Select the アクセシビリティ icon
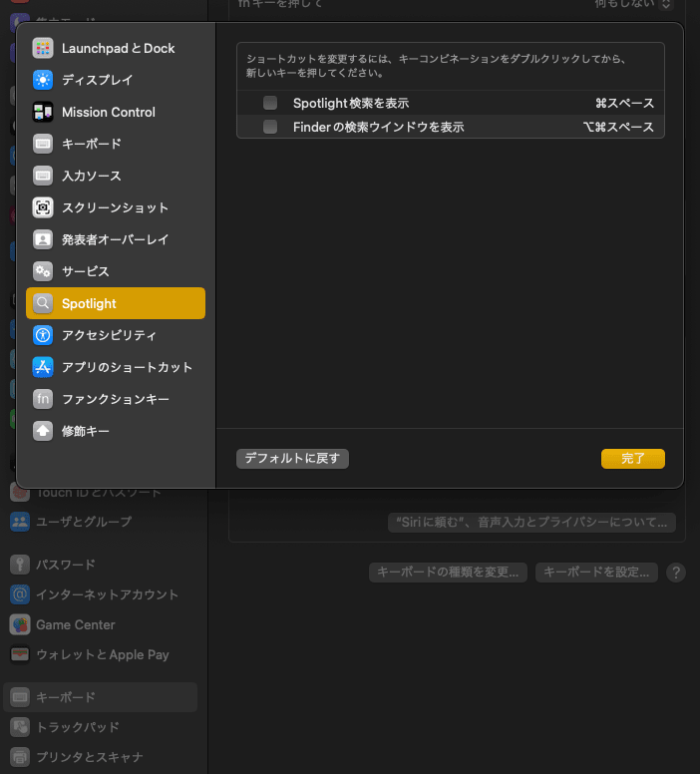This screenshot has width=700, height=774. (43, 335)
